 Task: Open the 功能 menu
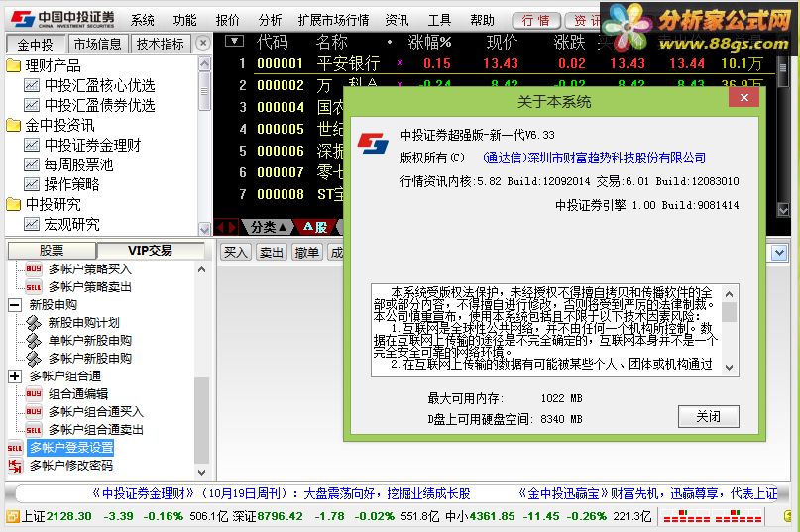coord(184,20)
